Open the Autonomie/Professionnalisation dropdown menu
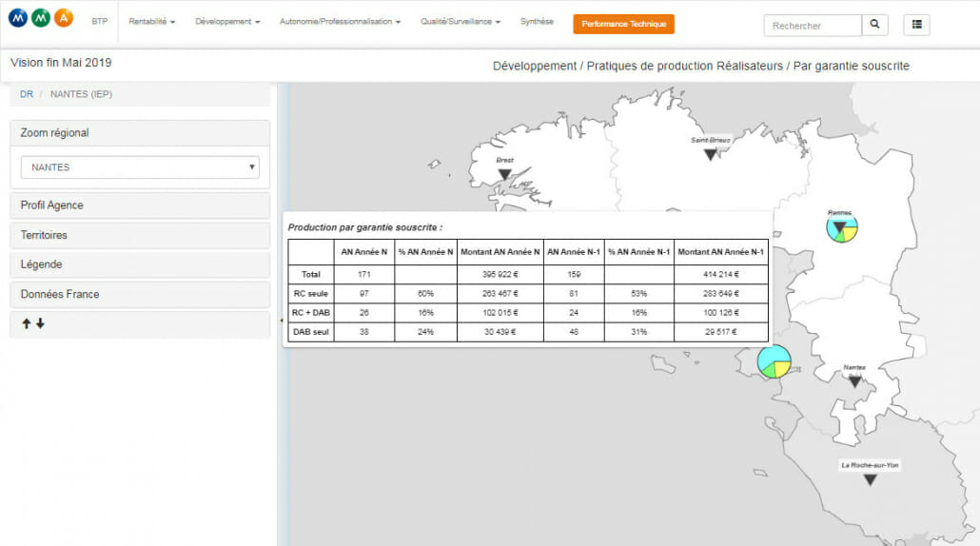Viewport: 980px width, 546px height. click(340, 21)
